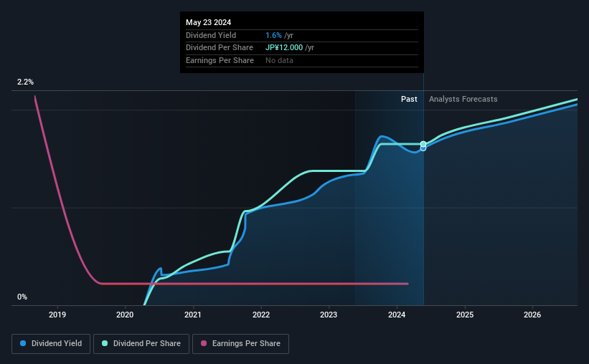Image resolution: width=589 pixels, height=364 pixels.
Task: Click the blue data point marker on chart
Action: click(423, 149)
